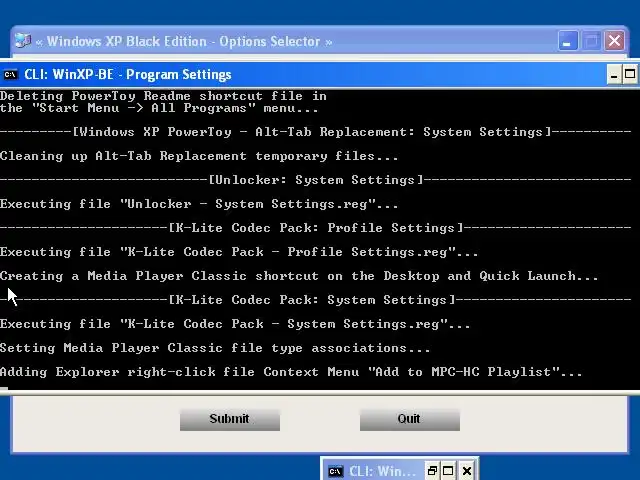
Task: Click the line "Cleaning up Alt-Tab Replacement temporary files..."
Action: (199, 156)
